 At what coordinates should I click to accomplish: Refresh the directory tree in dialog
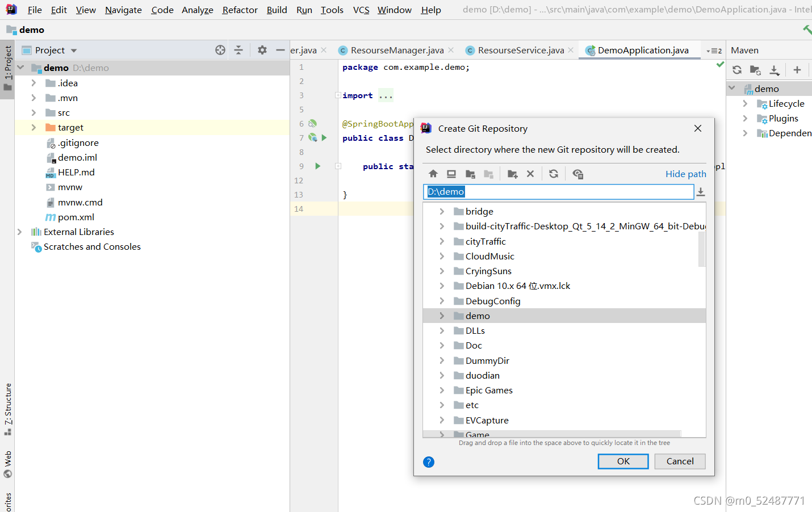[x=554, y=174]
